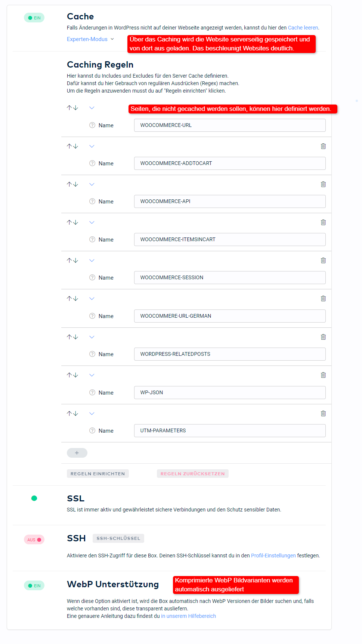This screenshot has height=644, width=362.
Task: Click the Regeln zurücksetzen button
Action: tap(193, 474)
